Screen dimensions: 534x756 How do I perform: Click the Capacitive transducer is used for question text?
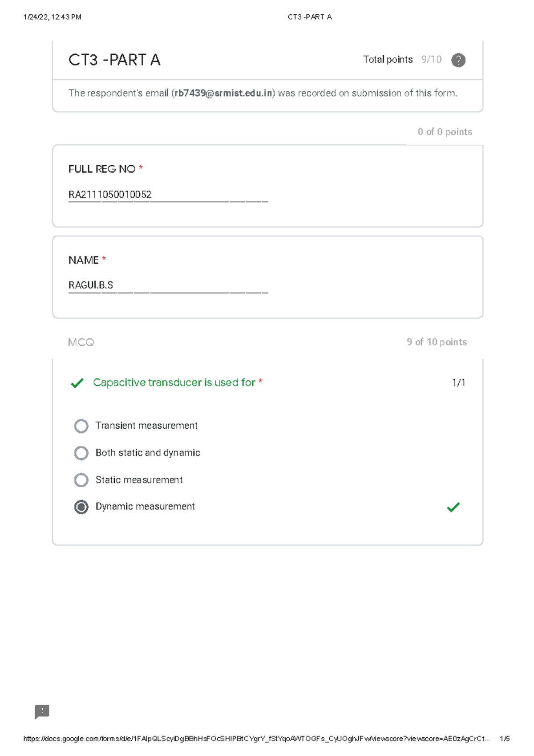(174, 382)
